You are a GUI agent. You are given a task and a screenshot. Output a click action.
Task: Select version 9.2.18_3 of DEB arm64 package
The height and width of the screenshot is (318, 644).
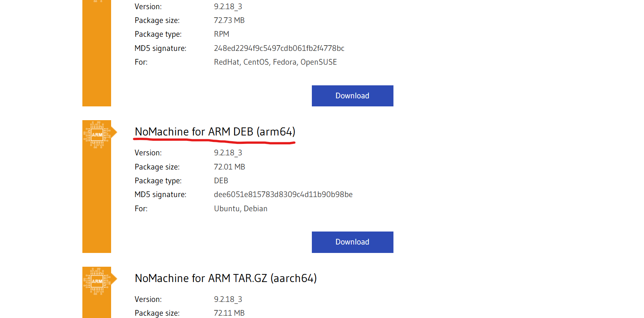228,153
